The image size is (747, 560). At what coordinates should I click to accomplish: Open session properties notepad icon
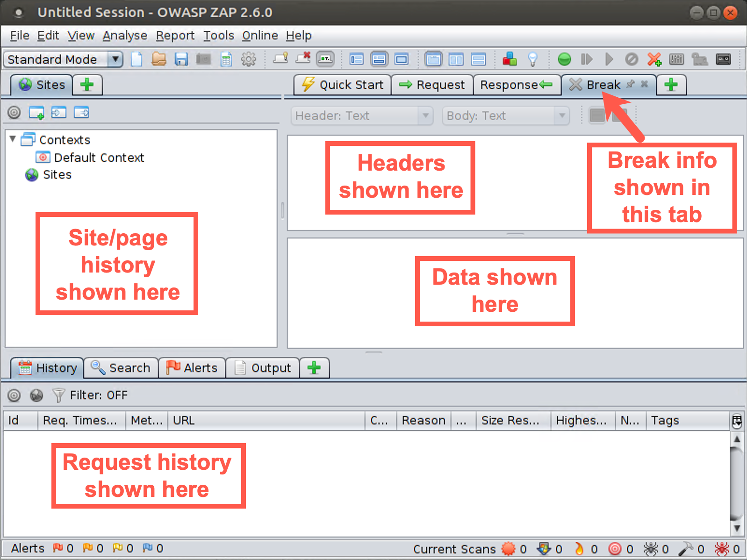226,59
